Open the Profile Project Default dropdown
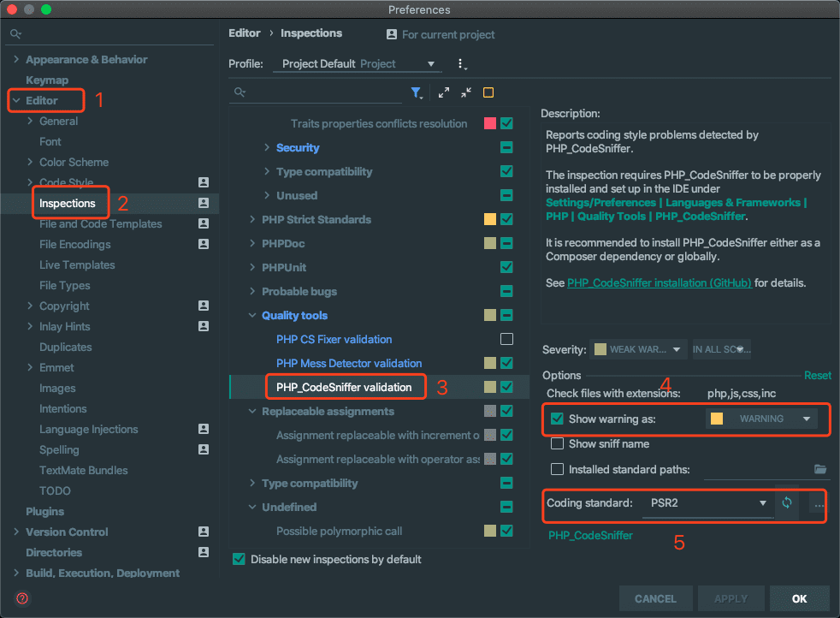The width and height of the screenshot is (840, 618). [x=358, y=64]
